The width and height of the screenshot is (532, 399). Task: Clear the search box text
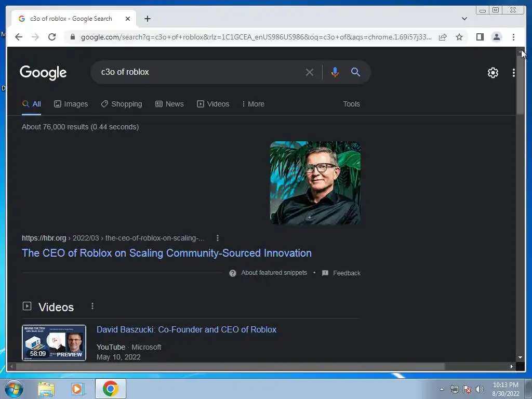point(309,72)
